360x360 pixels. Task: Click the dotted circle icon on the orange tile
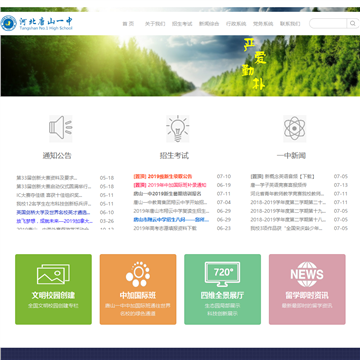click(x=138, y=274)
